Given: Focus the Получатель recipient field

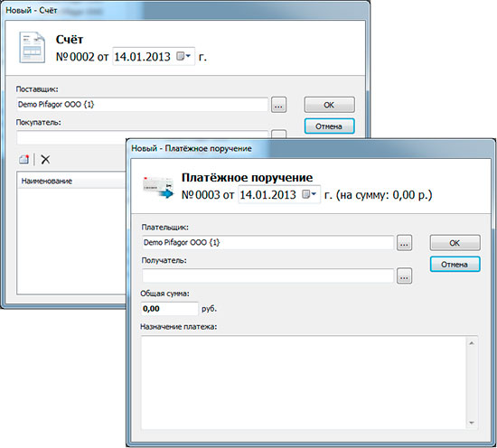Looking at the screenshot, I should coord(267,275).
